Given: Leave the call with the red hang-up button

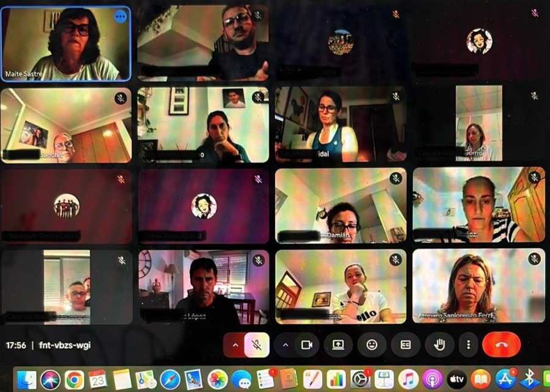Looking at the screenshot, I should (x=501, y=345).
